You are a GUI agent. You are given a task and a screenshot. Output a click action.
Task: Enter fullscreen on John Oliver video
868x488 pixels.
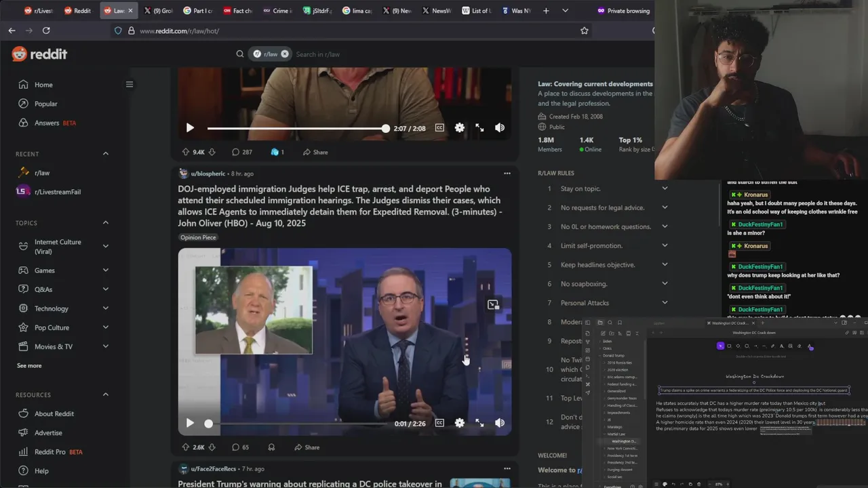pyautogui.click(x=479, y=423)
